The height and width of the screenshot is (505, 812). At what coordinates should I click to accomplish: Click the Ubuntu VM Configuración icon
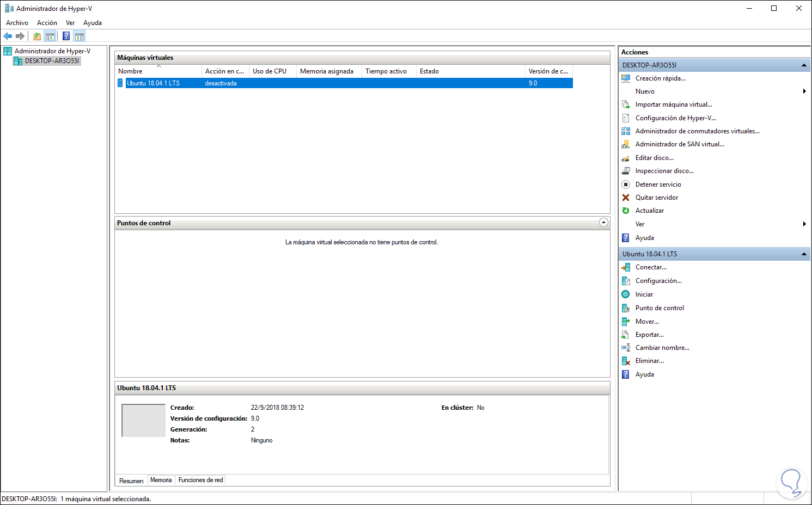(626, 281)
